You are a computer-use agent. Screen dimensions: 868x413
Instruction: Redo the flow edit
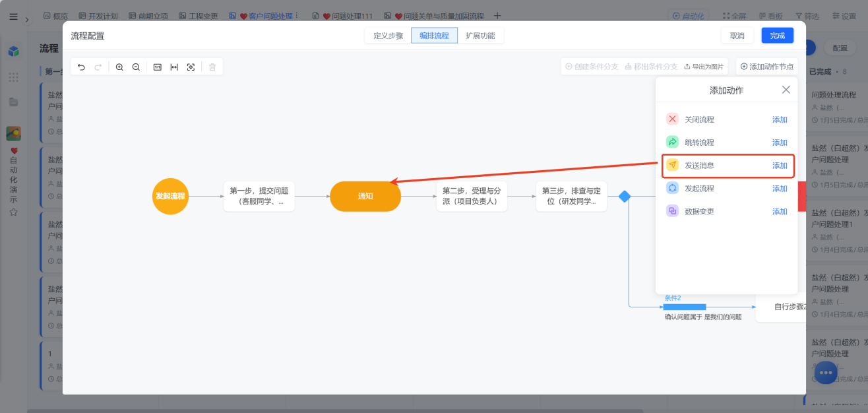98,67
